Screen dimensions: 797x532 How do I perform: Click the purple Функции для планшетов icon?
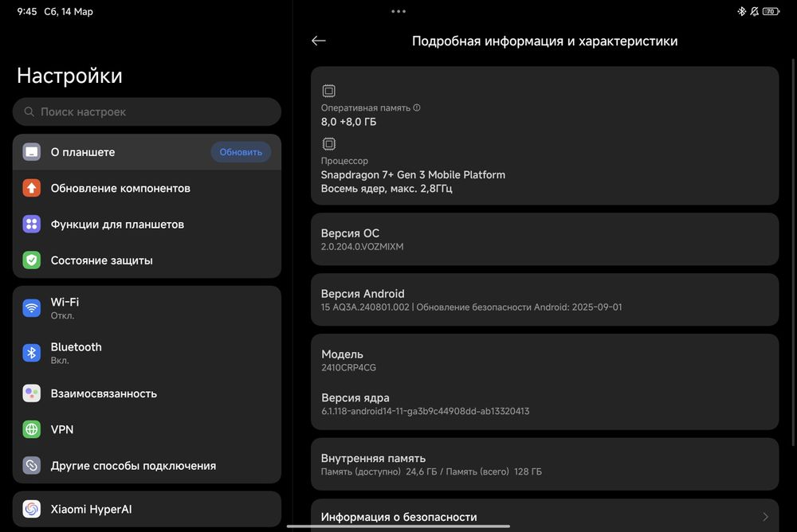[32, 224]
